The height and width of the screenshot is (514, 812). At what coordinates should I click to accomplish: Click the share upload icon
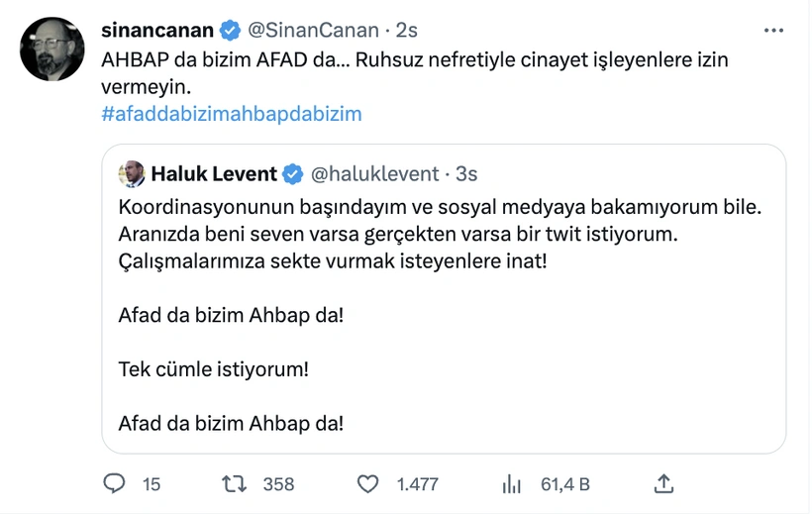click(x=664, y=483)
